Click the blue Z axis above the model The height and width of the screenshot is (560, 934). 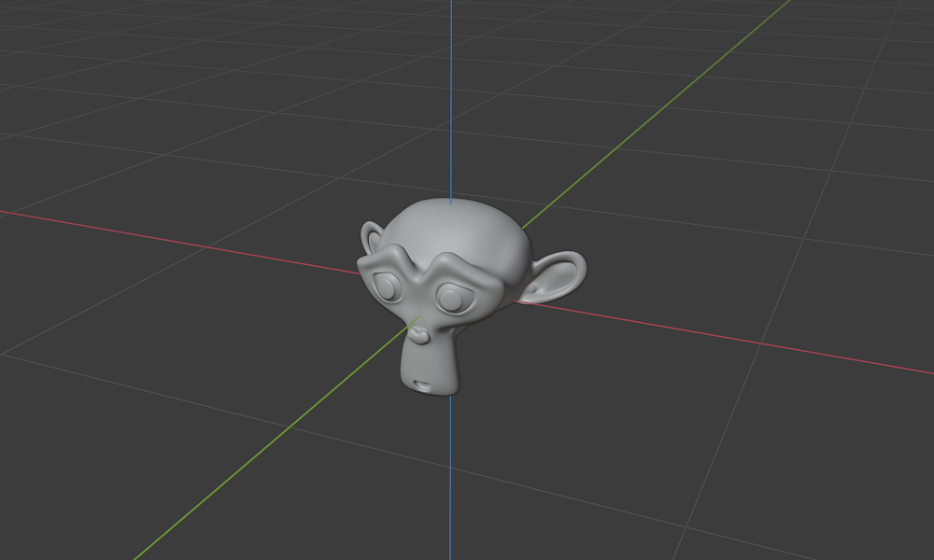pyautogui.click(x=453, y=93)
